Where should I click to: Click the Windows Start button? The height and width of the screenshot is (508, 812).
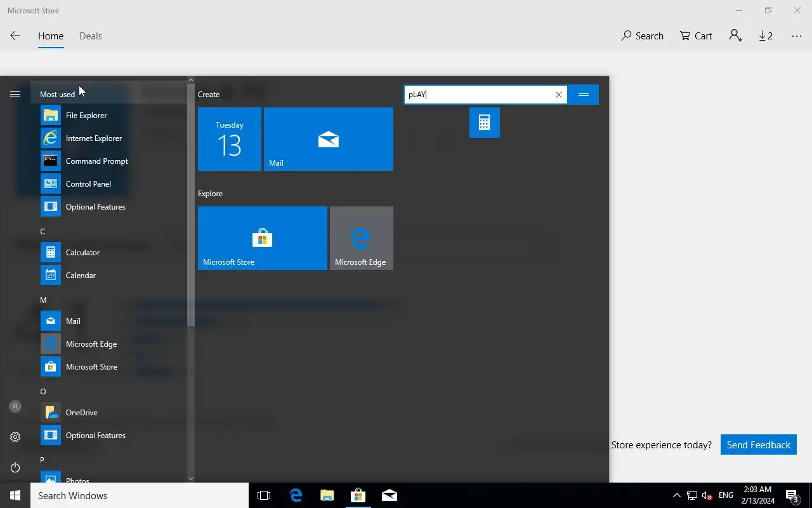(x=15, y=495)
